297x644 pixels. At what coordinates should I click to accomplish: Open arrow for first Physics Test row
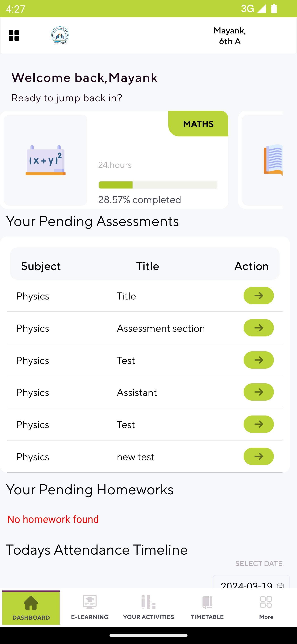[258, 360]
